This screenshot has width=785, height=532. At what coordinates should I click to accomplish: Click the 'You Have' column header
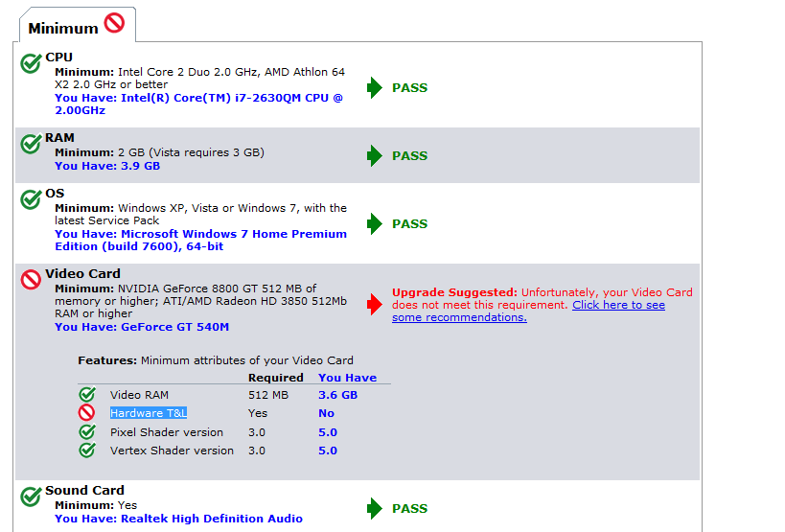pyautogui.click(x=347, y=378)
